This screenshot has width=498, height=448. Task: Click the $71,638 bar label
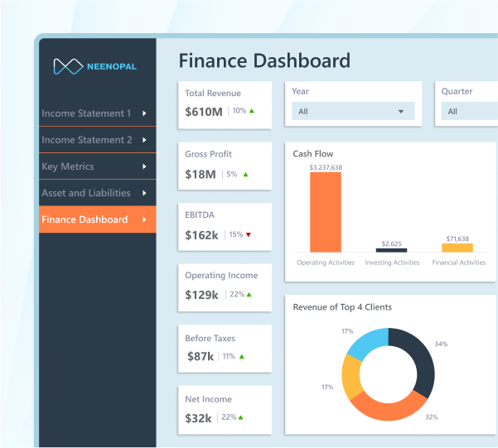click(x=457, y=238)
